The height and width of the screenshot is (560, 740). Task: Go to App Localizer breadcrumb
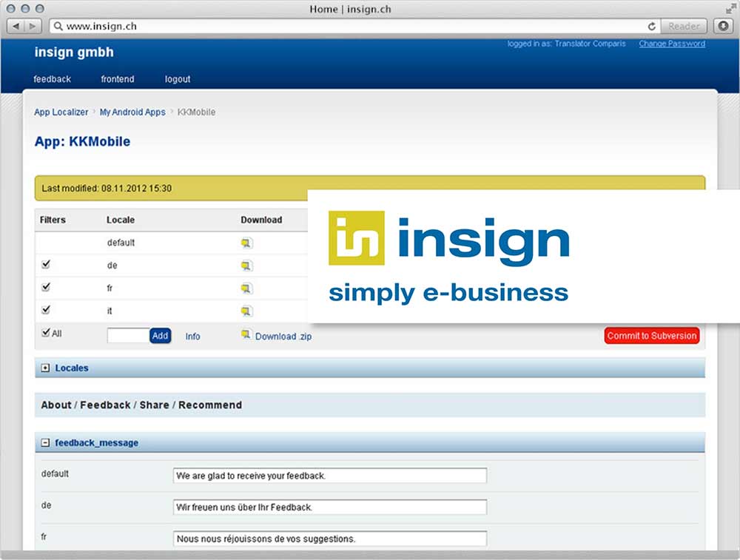[x=61, y=112]
